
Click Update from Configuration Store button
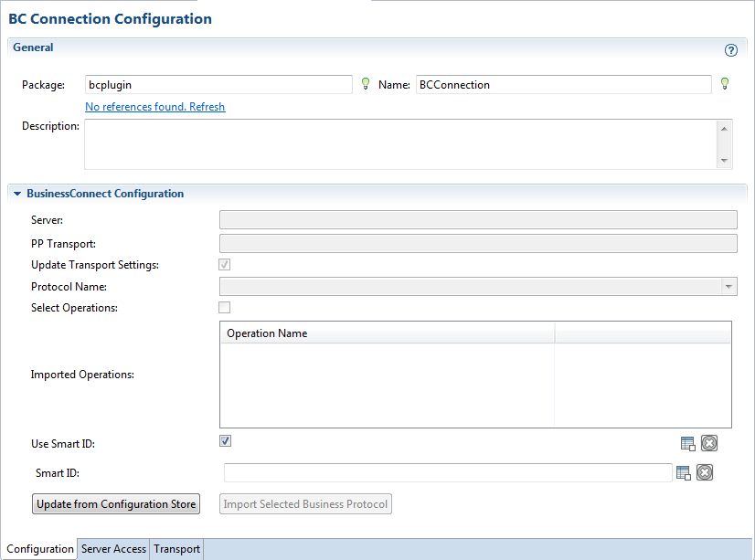click(x=116, y=504)
